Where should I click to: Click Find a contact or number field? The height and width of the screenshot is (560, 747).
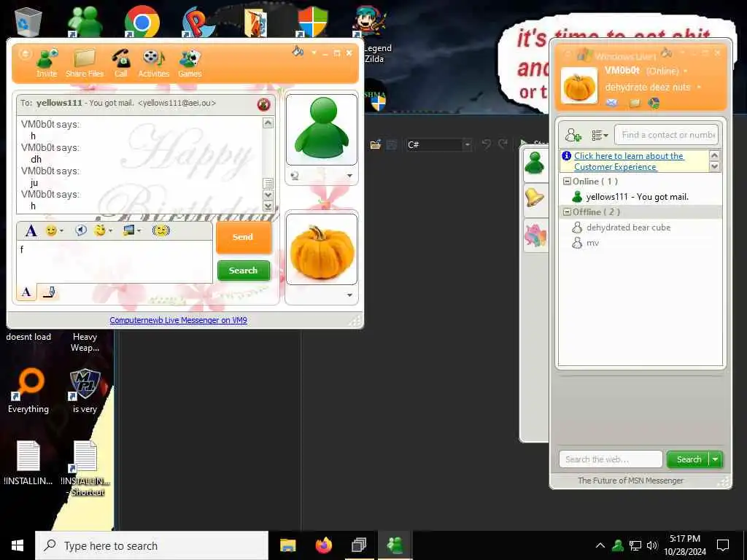[667, 135]
